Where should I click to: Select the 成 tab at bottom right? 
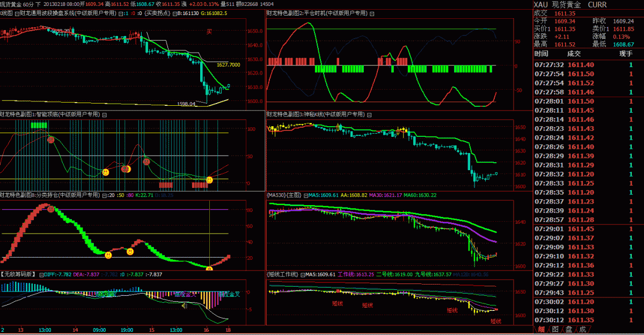(x=582, y=329)
